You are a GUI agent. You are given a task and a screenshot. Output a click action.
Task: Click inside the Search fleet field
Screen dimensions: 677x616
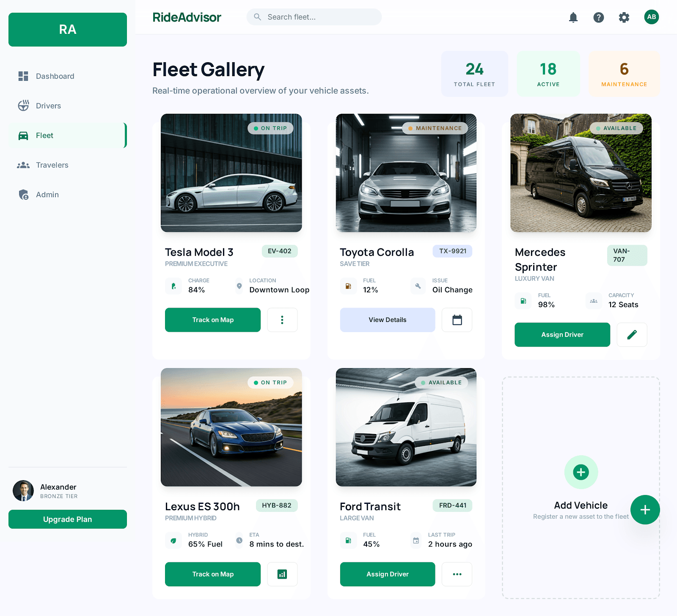coord(314,17)
